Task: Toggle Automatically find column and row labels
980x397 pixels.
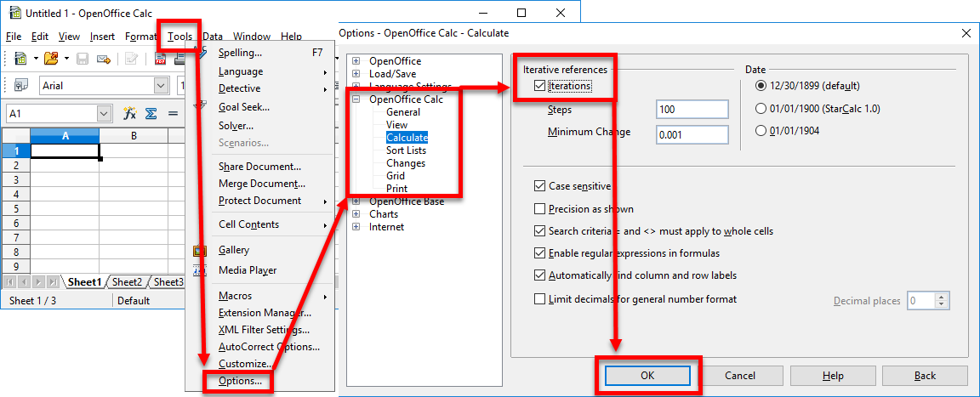Action: [540, 275]
